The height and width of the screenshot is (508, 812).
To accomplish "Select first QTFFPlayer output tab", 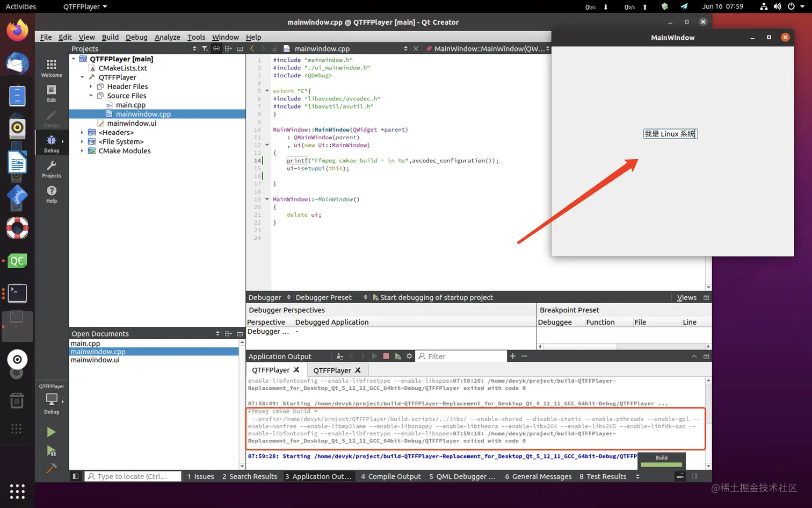I will pos(275,370).
